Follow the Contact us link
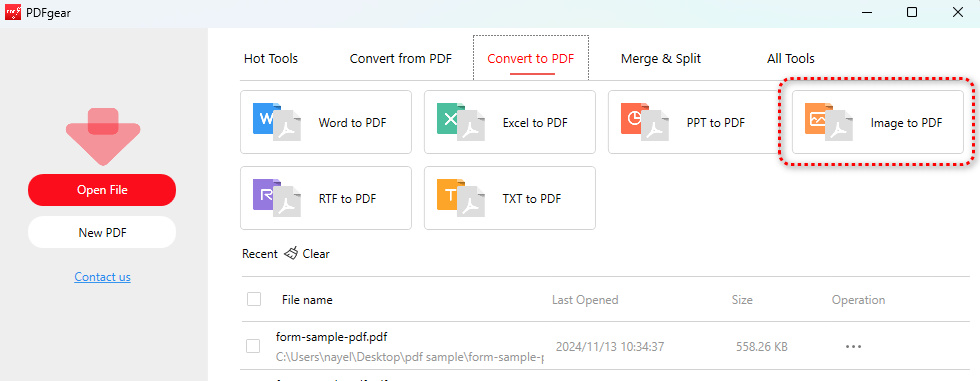 (x=102, y=277)
